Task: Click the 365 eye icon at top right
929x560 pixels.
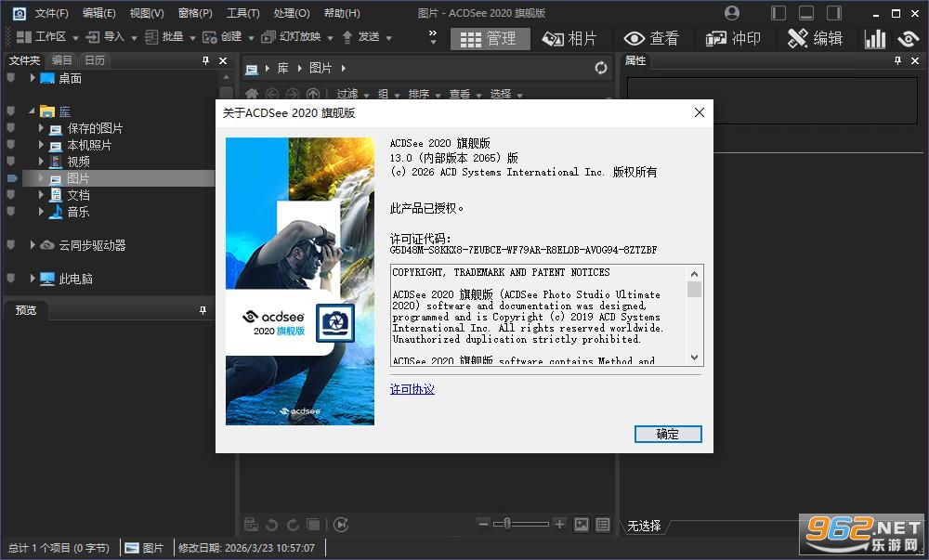Action: 909,39
